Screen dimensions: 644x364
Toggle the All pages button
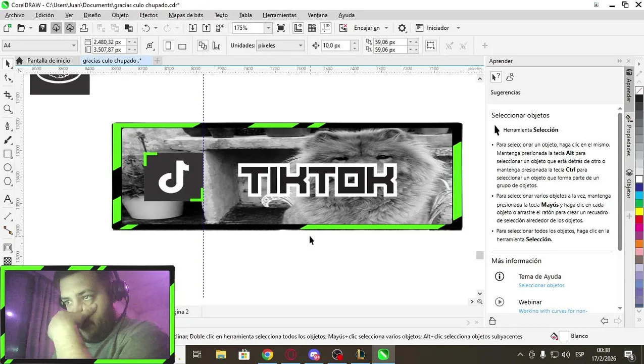click(203, 46)
